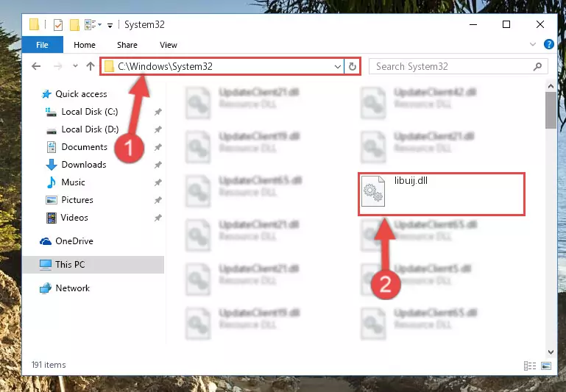Click the OneDrive cloud icon
The height and width of the screenshot is (392, 566).
click(46, 241)
